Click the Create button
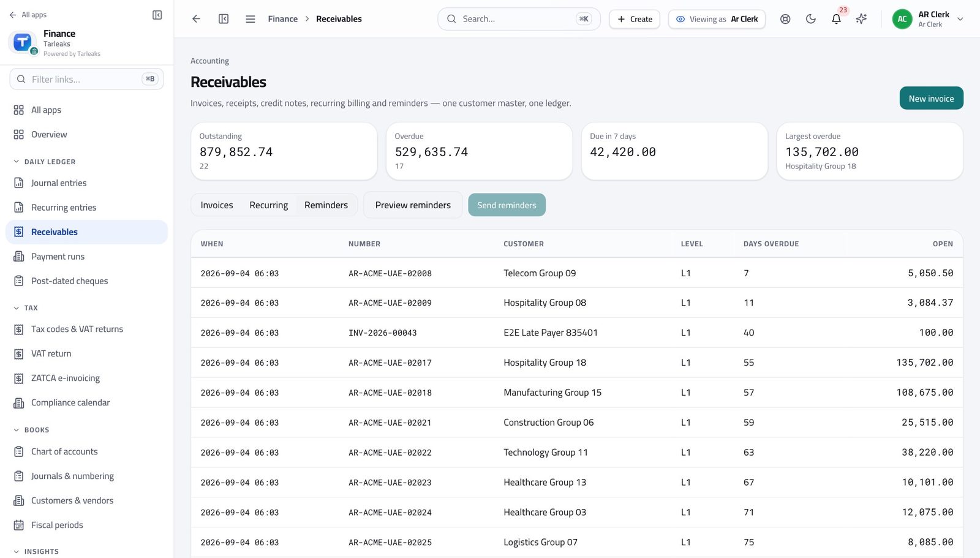This screenshot has width=980, height=558. (x=635, y=19)
